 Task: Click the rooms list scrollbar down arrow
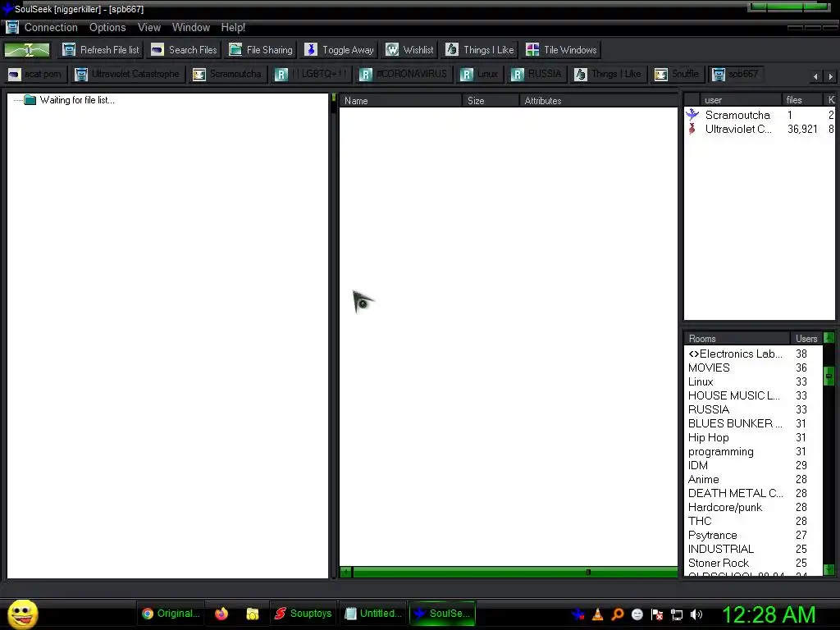[x=829, y=569]
